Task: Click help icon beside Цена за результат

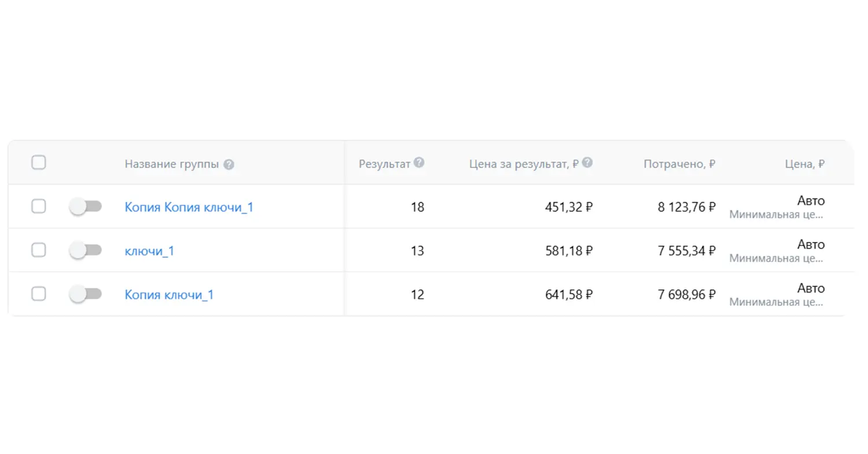Action: click(x=587, y=163)
